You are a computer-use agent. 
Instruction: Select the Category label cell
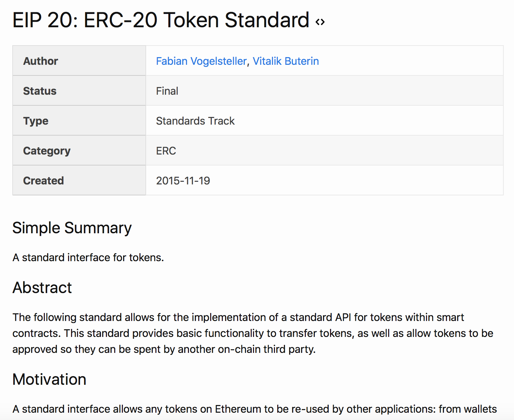pyautogui.click(x=79, y=151)
